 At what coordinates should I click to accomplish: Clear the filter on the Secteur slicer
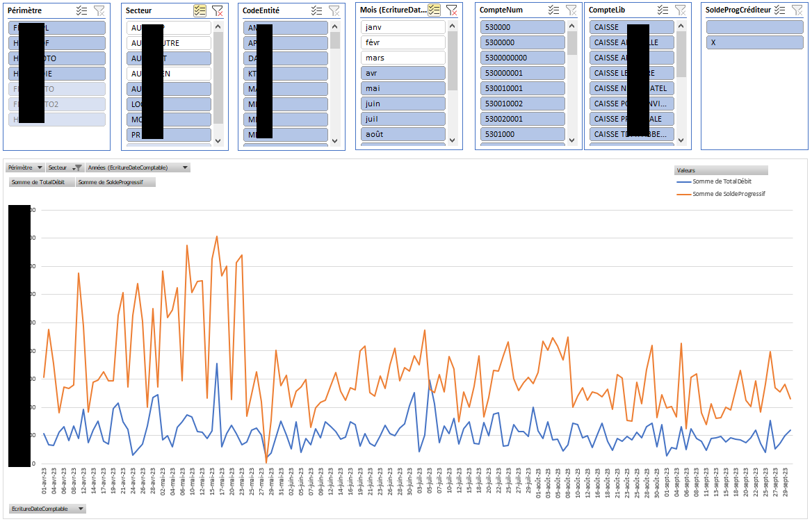(218, 10)
